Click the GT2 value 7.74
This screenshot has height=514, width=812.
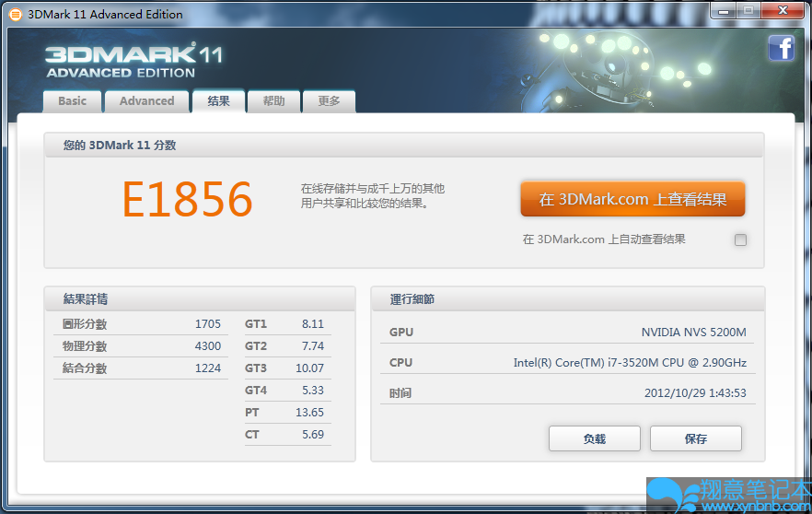313,346
